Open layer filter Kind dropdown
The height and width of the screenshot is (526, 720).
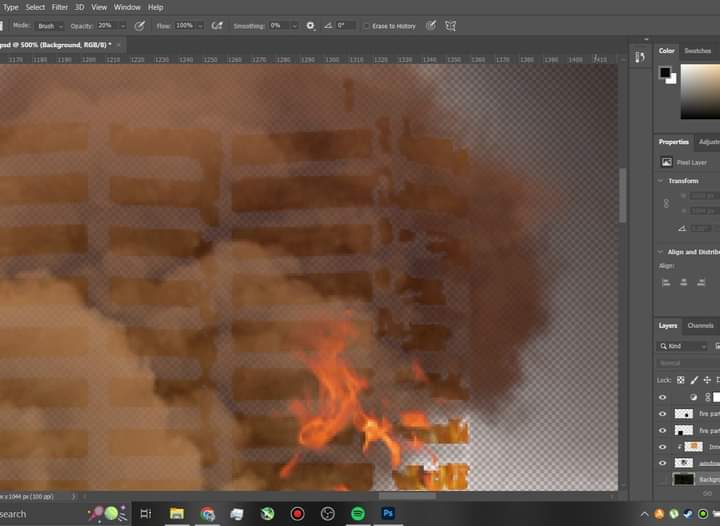click(x=682, y=346)
